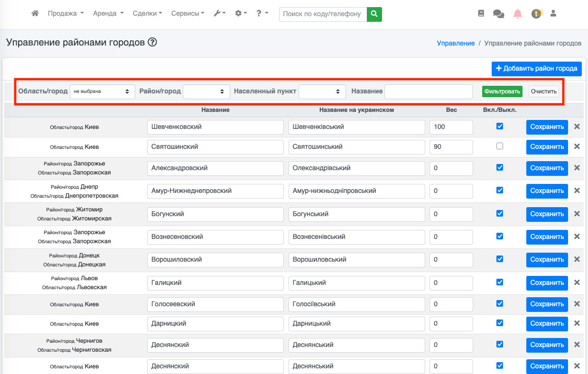Enable the Святошинский district checkbox
588x374 pixels.
[x=499, y=146]
